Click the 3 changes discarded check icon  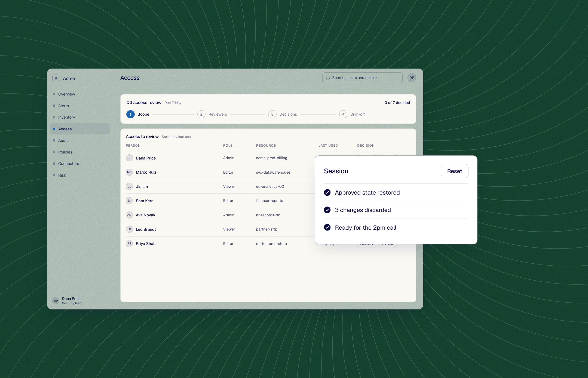327,210
